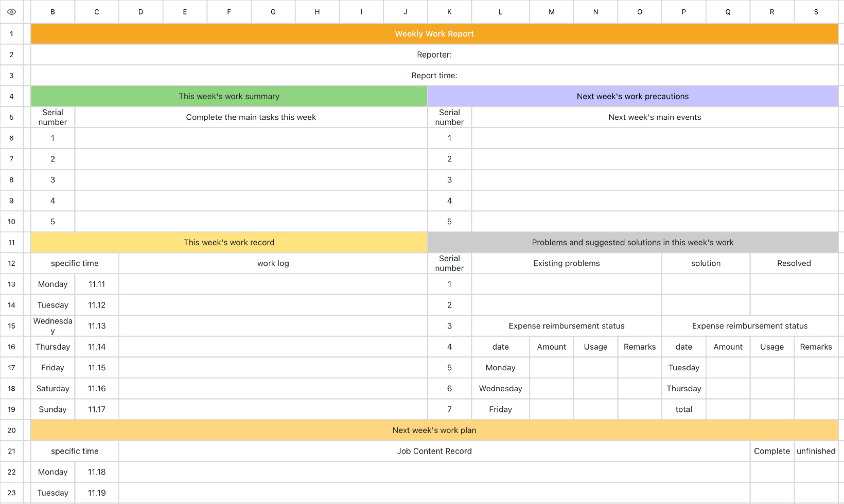Click the 'work log' header cell
The width and height of the screenshot is (844, 504).
273,263
